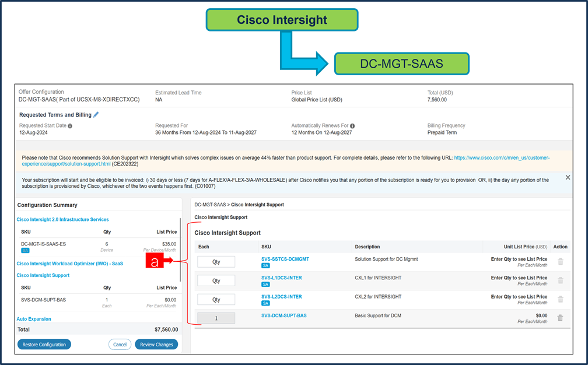Delete the SVS-SSTCS-DCMGMT row using its trash icon
This screenshot has height=365, width=588.
pos(560,262)
